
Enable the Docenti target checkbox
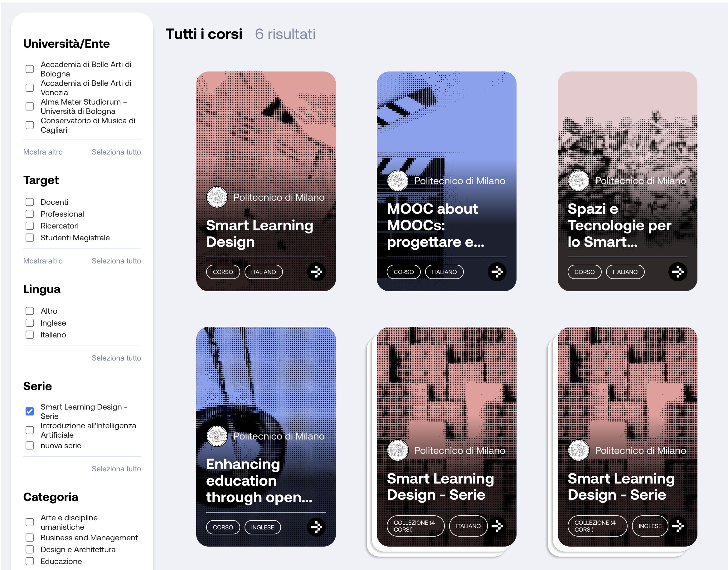(x=30, y=202)
